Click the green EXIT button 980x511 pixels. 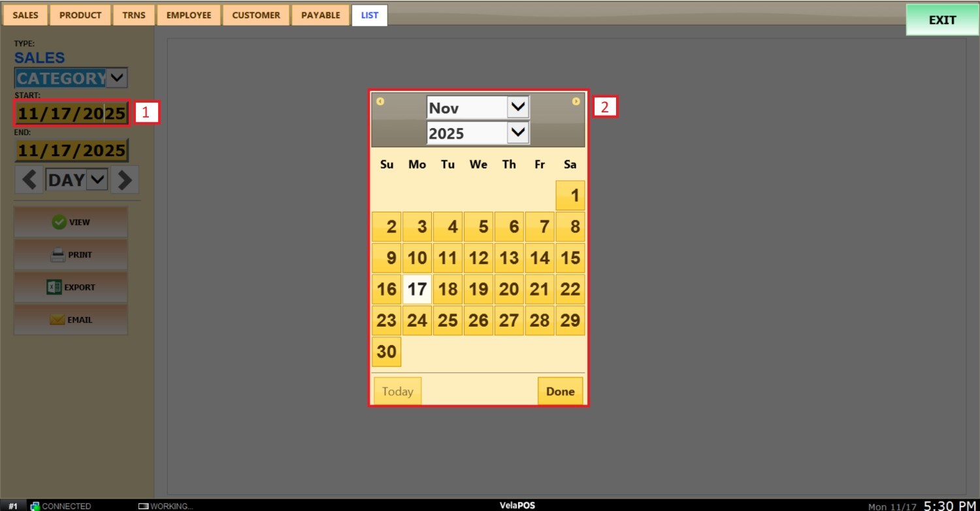coord(942,20)
